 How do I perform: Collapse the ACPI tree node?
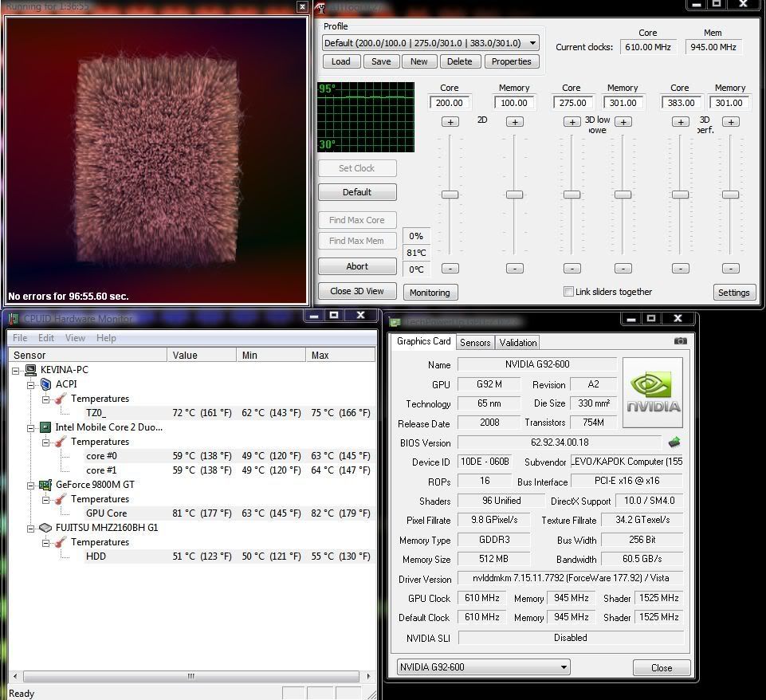point(31,385)
